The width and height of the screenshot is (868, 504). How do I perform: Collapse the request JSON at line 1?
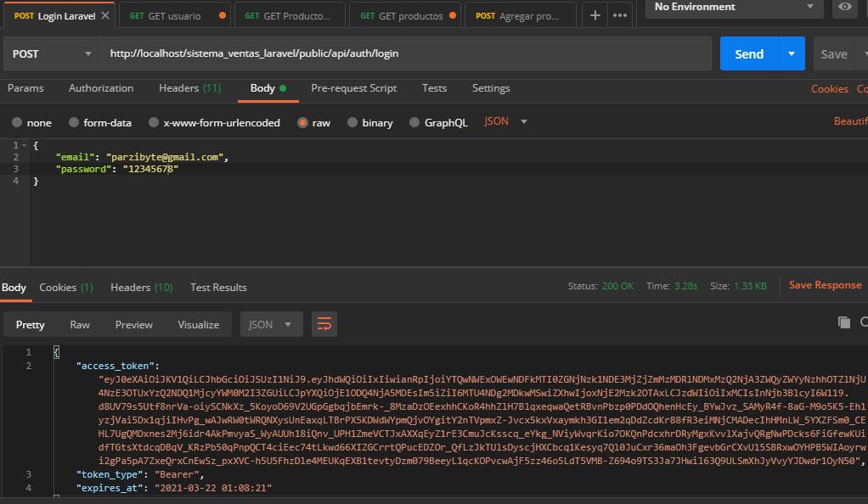pyautogui.click(x=25, y=145)
